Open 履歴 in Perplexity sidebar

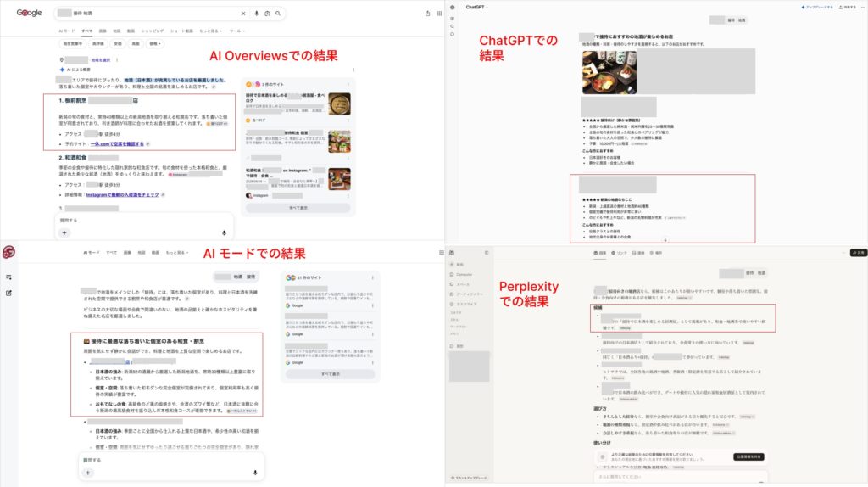pyautogui.click(x=457, y=346)
